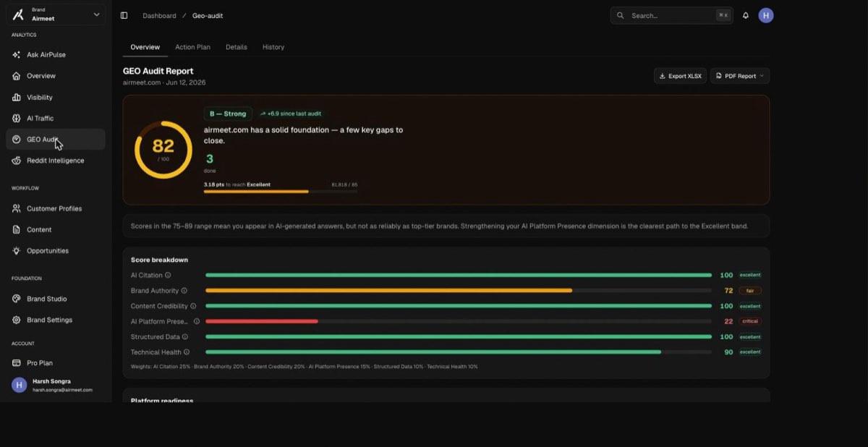Switch to the Details tab
868x447 pixels.
pos(237,47)
